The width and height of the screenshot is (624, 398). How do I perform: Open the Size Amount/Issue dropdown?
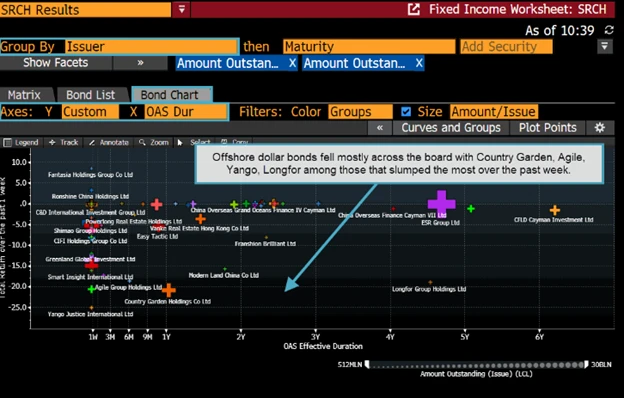coord(493,112)
